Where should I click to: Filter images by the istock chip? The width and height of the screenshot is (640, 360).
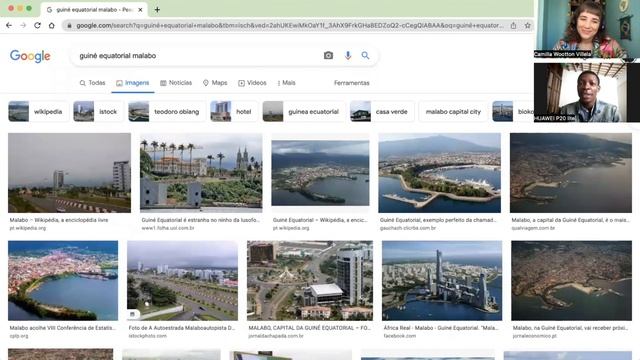[98, 111]
